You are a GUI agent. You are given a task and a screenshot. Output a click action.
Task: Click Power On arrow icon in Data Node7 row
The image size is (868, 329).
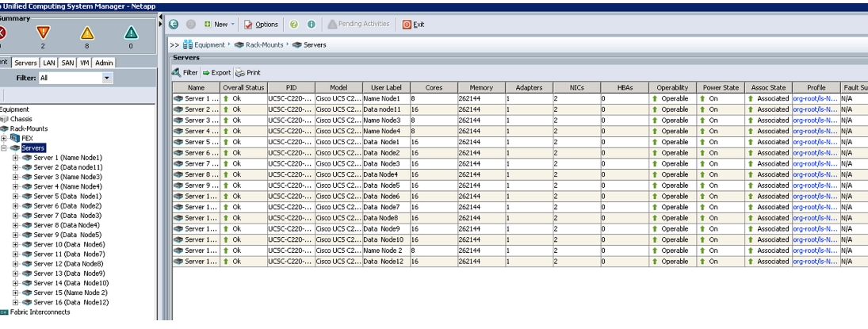point(702,207)
